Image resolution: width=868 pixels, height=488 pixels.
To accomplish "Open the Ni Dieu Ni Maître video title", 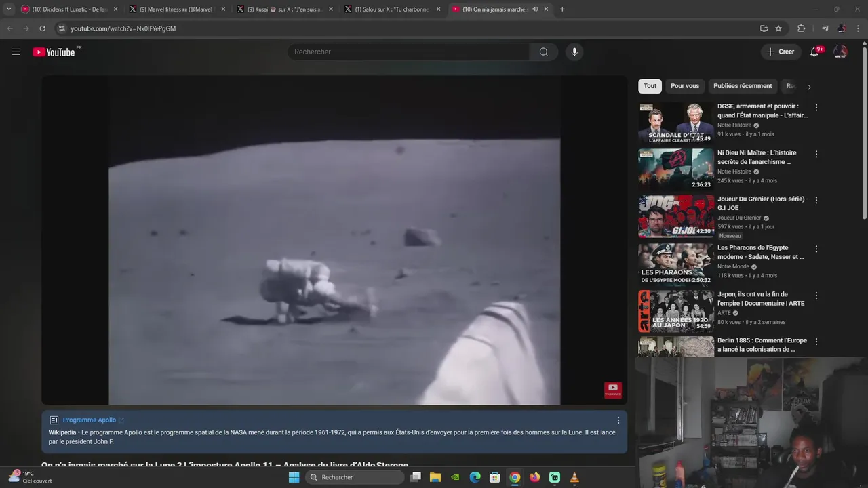I will (x=757, y=157).
